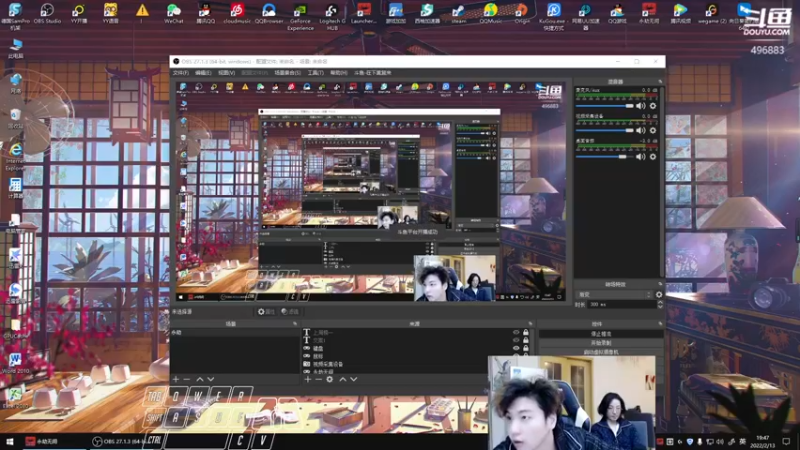Adjust the transition duration spinner arrows

(x=660, y=304)
